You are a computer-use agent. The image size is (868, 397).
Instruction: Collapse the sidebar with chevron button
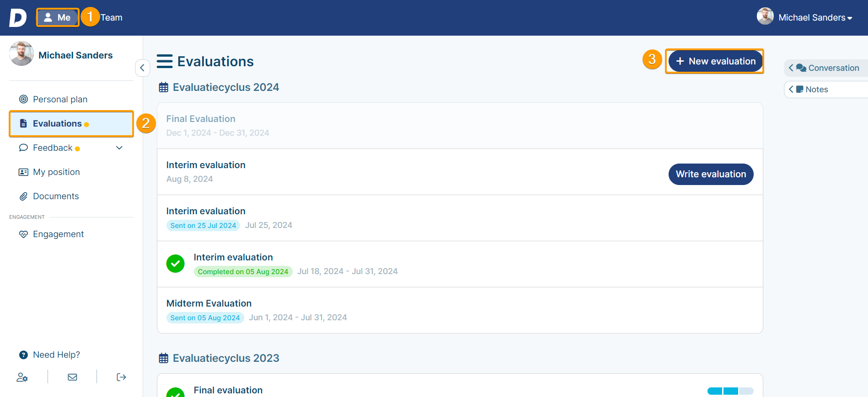click(142, 68)
